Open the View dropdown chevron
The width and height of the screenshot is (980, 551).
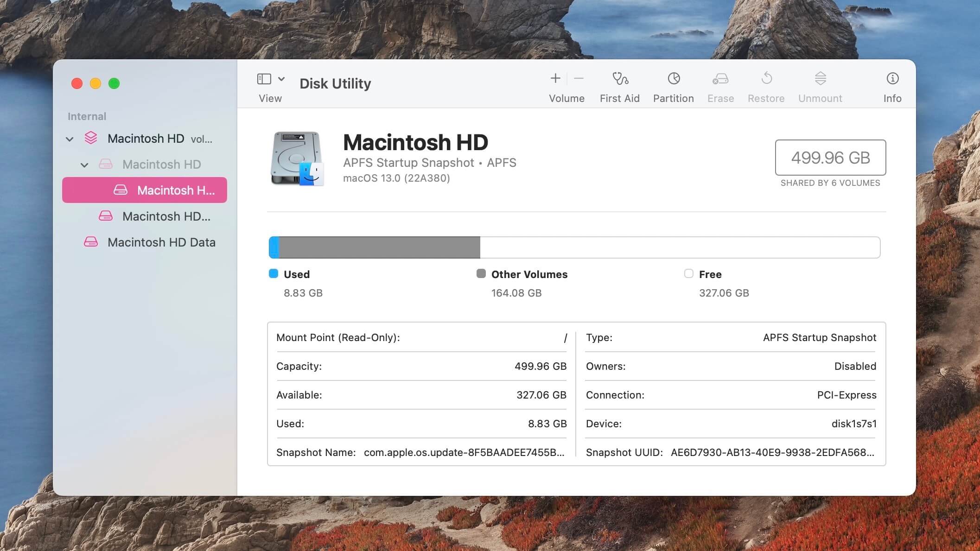(281, 79)
